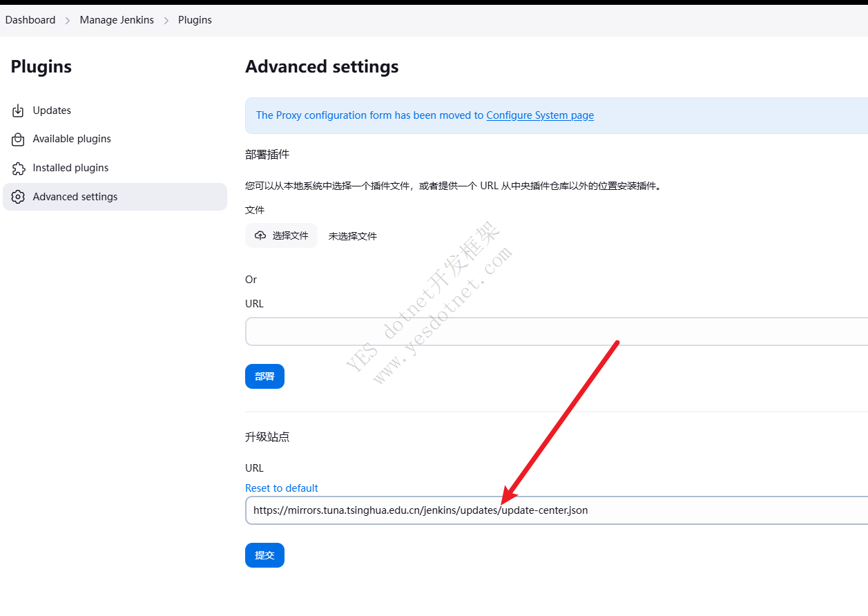Click the Plugins breadcrumb
The height and width of the screenshot is (616, 868).
point(195,20)
